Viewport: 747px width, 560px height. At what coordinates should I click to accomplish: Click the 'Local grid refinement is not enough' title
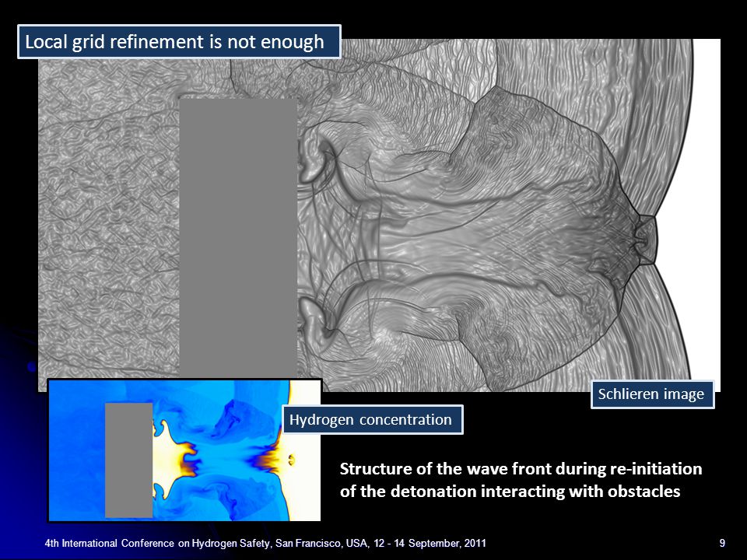click(179, 42)
